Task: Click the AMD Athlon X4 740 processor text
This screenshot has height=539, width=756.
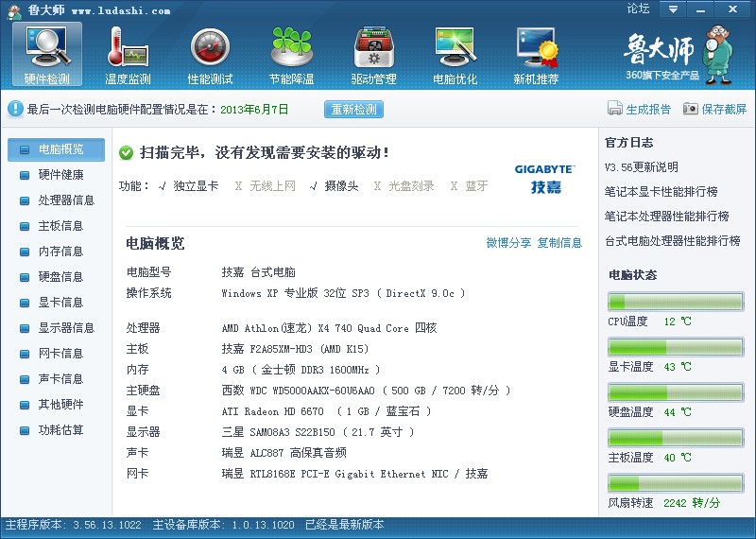Action: (329, 328)
